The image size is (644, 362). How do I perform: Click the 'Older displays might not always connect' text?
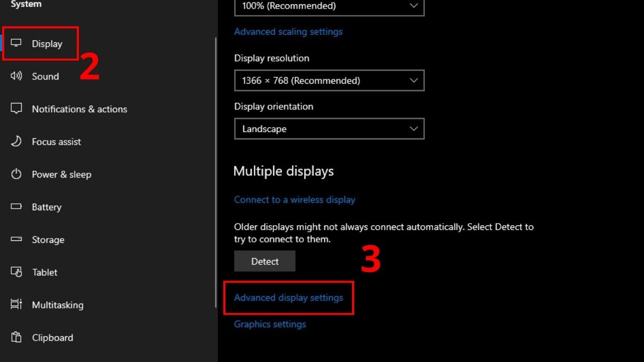coord(384,233)
